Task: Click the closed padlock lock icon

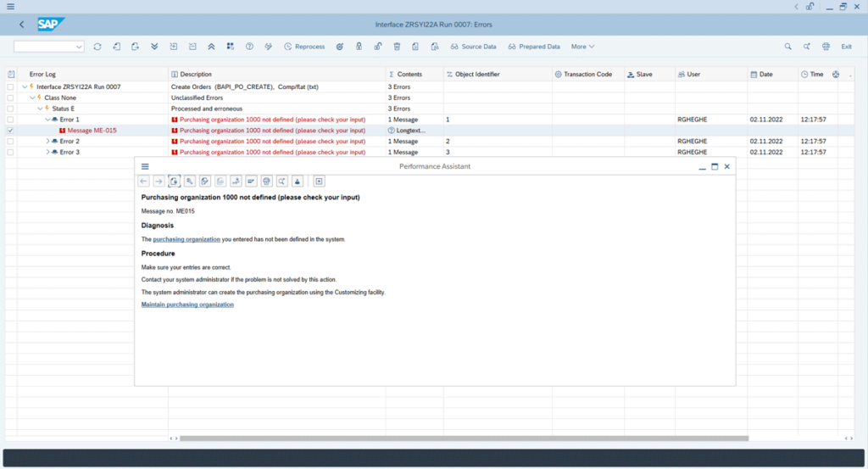Action: (x=359, y=47)
